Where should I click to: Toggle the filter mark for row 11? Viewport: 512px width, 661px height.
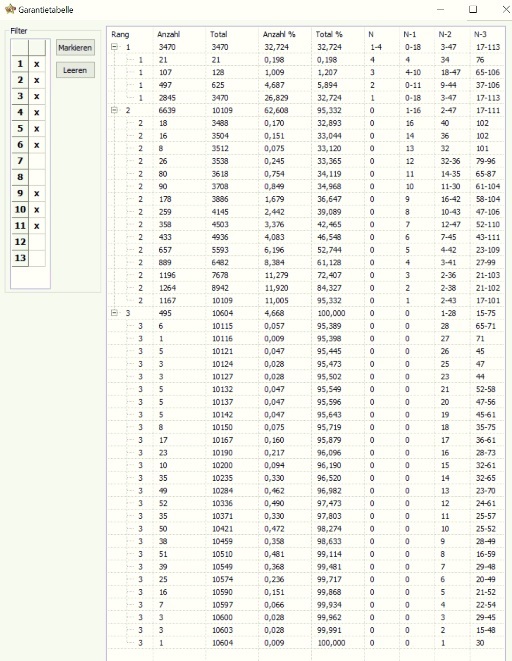[x=37, y=226]
